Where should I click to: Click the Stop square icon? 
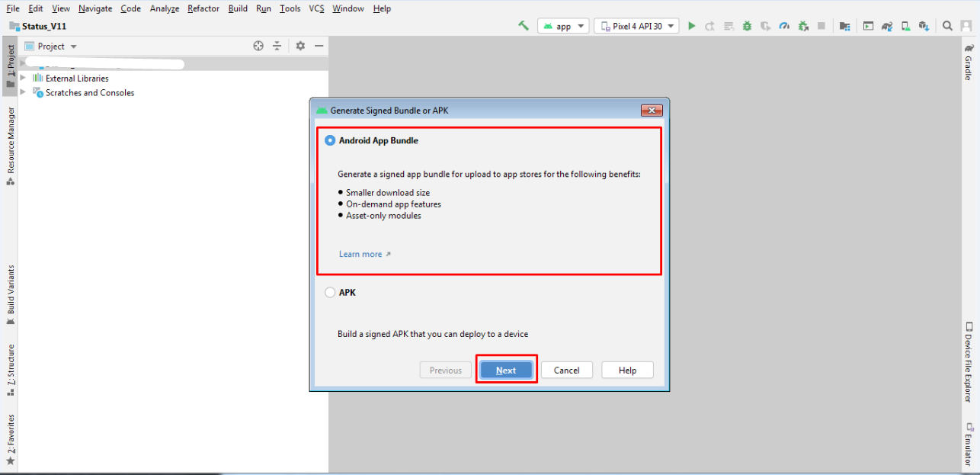point(821,26)
